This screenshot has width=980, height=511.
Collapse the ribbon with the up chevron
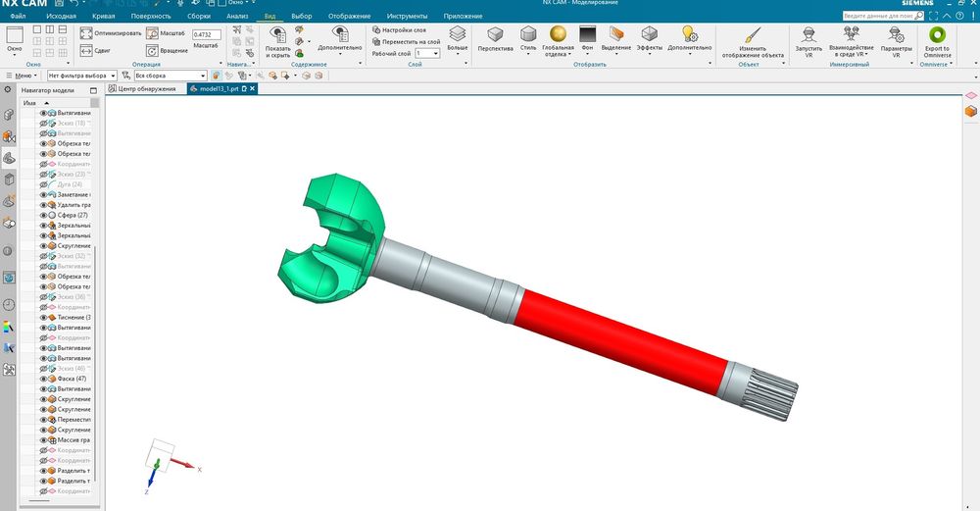(x=947, y=16)
